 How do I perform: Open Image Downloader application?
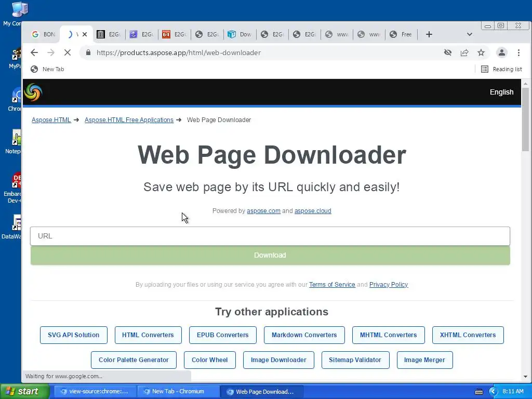point(278,360)
